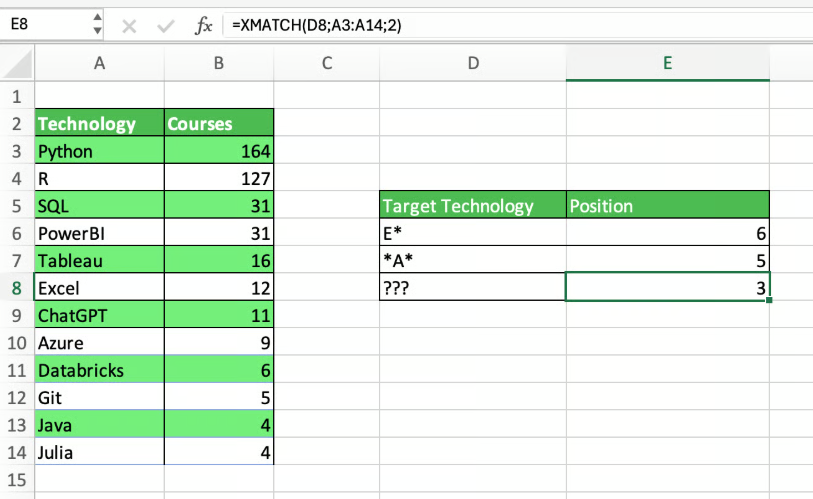Click the Enter checkmark icon in formula bar
Image resolution: width=813 pixels, height=499 pixels.
click(x=163, y=26)
